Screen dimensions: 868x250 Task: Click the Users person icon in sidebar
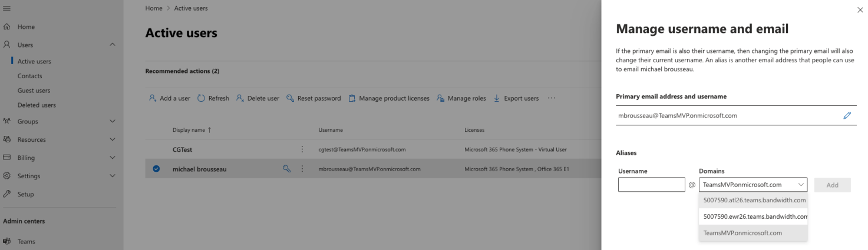pos(7,45)
